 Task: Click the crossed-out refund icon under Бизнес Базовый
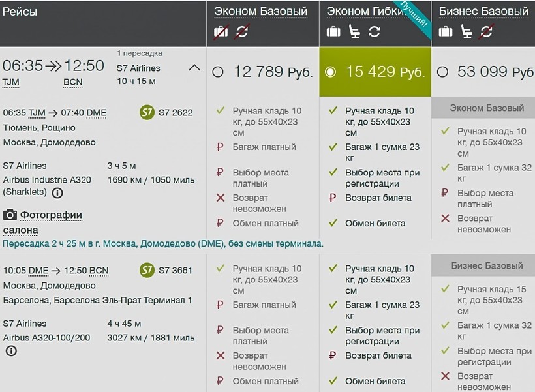pos(486,31)
